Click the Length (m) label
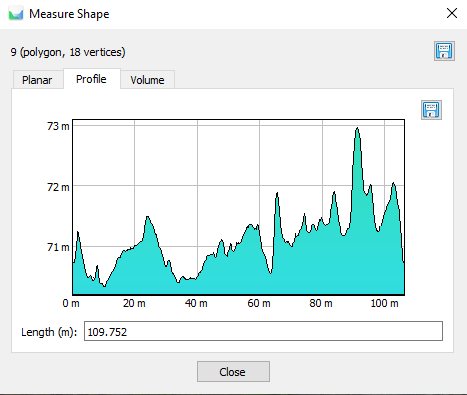The width and height of the screenshot is (467, 395). tap(49, 332)
